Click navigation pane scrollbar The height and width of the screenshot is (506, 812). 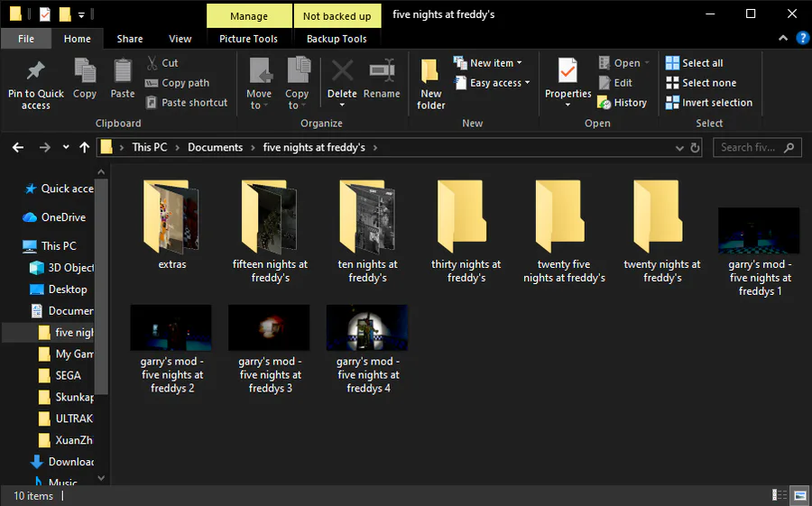[101, 287]
